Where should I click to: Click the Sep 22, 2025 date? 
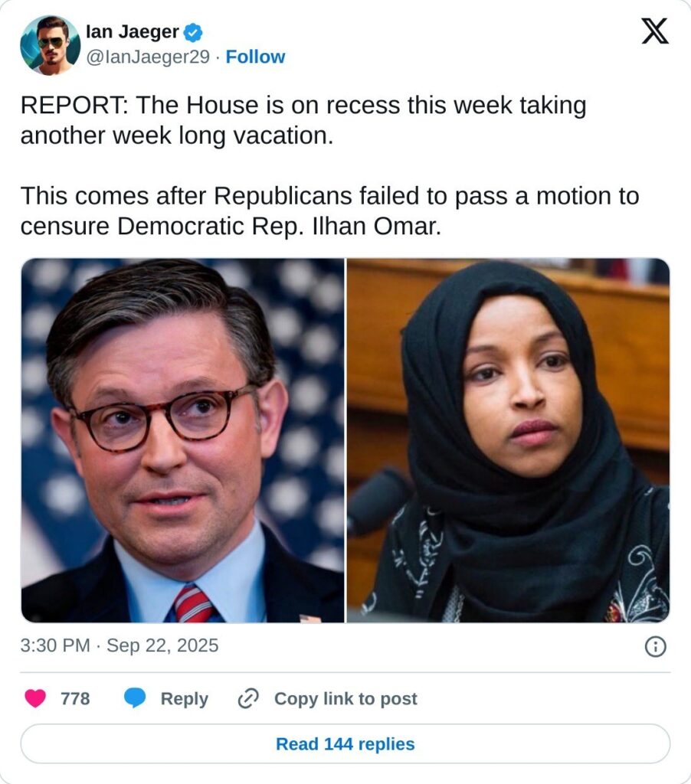click(x=162, y=645)
